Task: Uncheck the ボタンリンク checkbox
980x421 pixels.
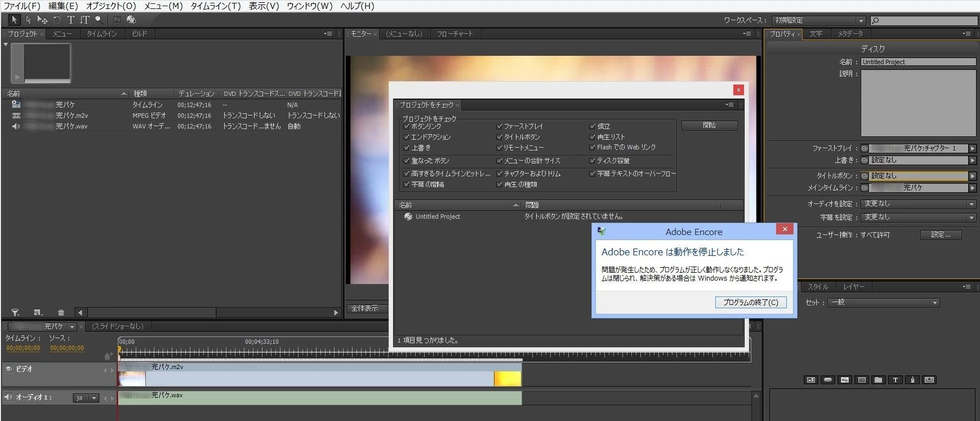Action: click(x=406, y=126)
